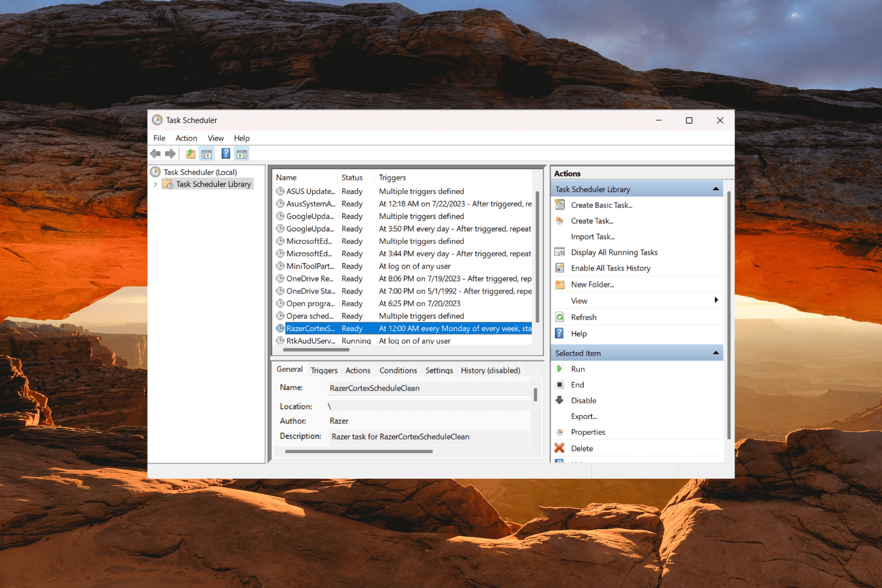Click clock icon of MiniToolPart task
The image size is (882, 588).
pos(280,266)
